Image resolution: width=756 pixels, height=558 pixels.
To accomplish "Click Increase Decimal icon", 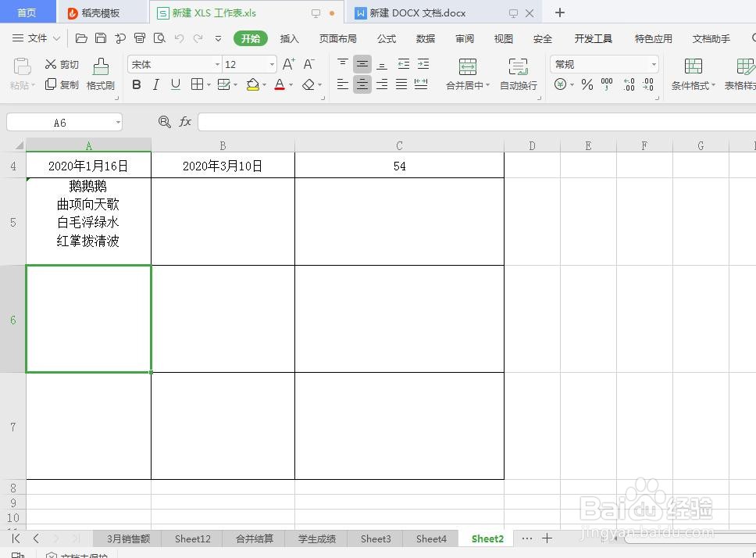I will click(629, 85).
